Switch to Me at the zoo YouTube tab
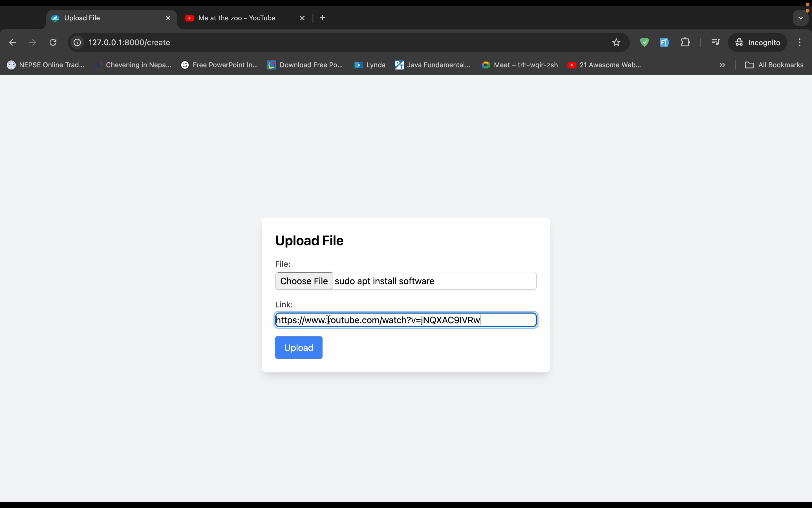812x508 pixels. (x=237, y=18)
